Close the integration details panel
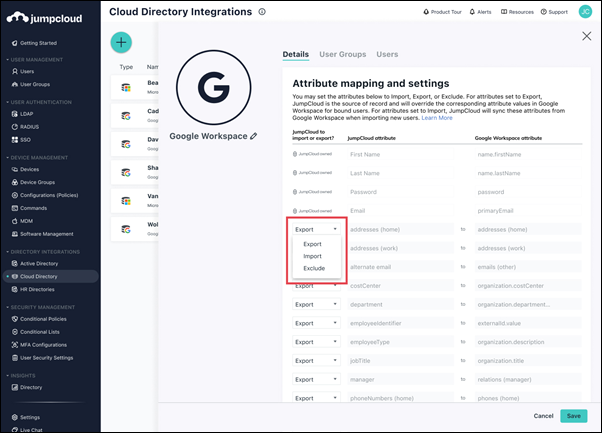The height and width of the screenshot is (433, 602). (586, 35)
